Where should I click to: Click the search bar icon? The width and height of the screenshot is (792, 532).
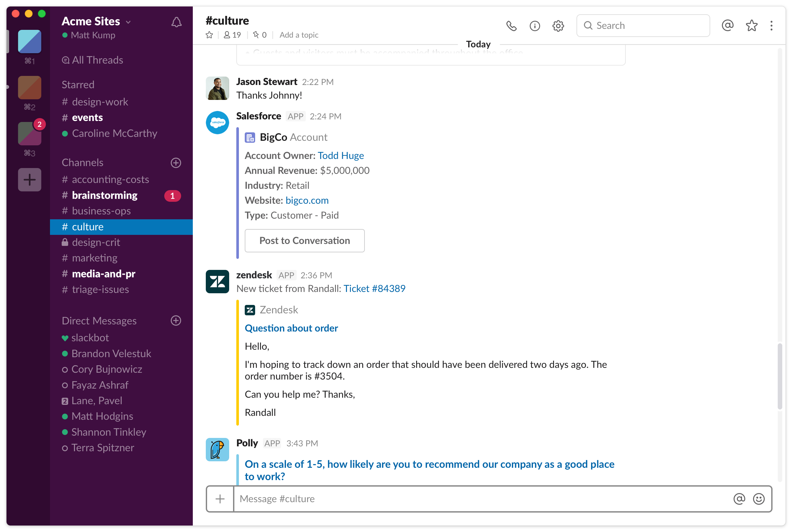click(588, 25)
